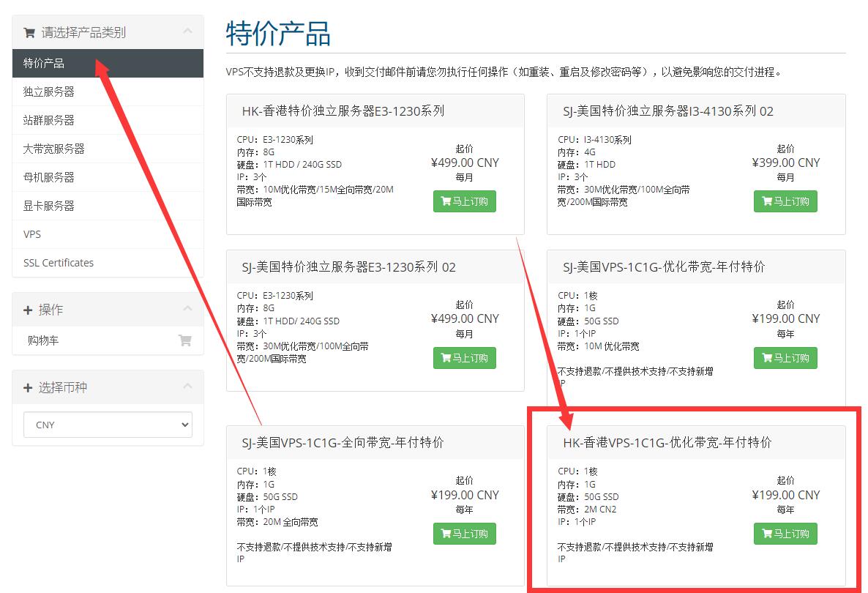Open the CNY currency dropdown

108,425
